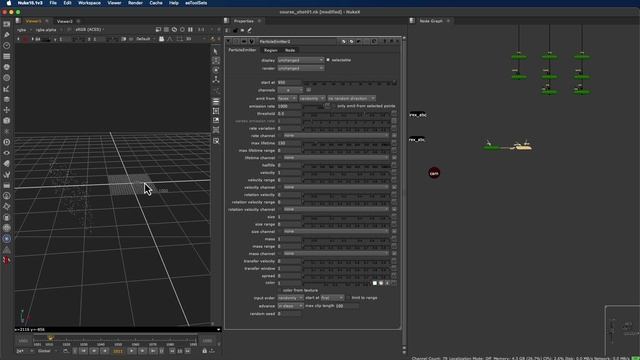
Task: Toggle the selectable checkbox
Action: pos(328,60)
